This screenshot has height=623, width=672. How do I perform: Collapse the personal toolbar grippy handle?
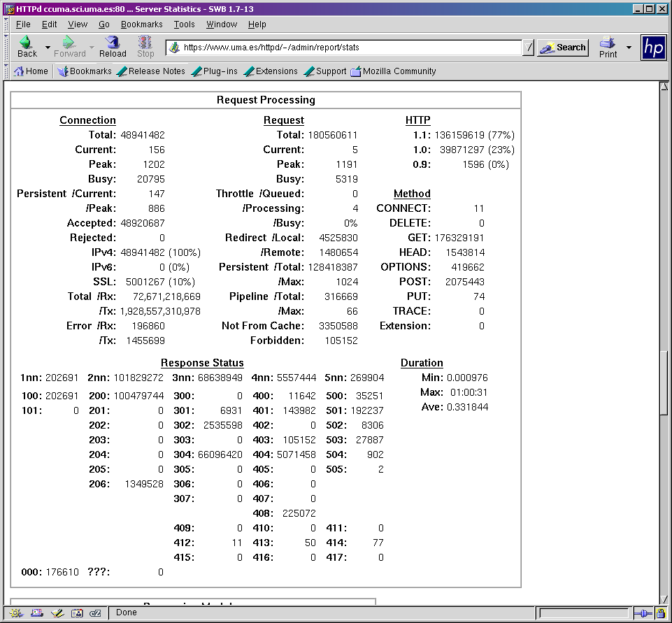(x=6, y=71)
